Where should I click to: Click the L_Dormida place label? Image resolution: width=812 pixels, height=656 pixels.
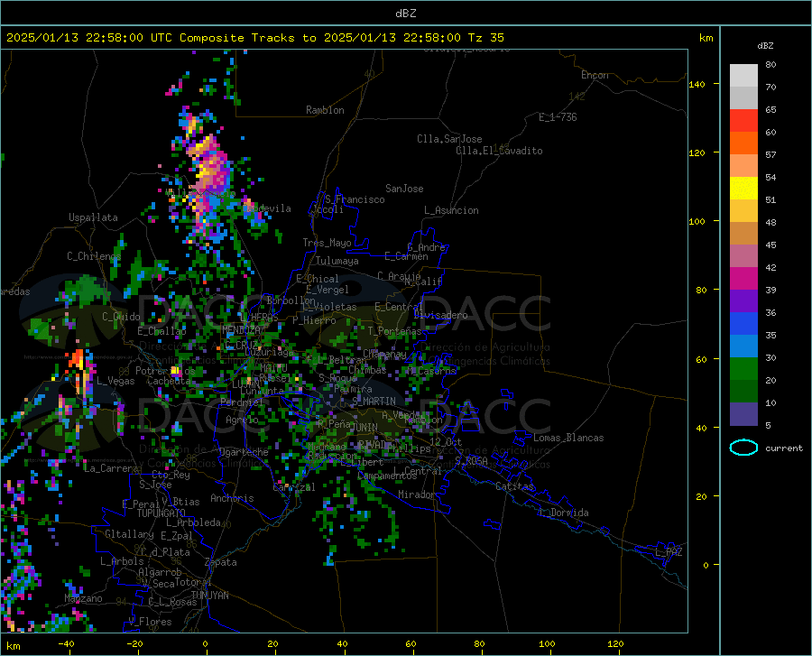tap(563, 513)
